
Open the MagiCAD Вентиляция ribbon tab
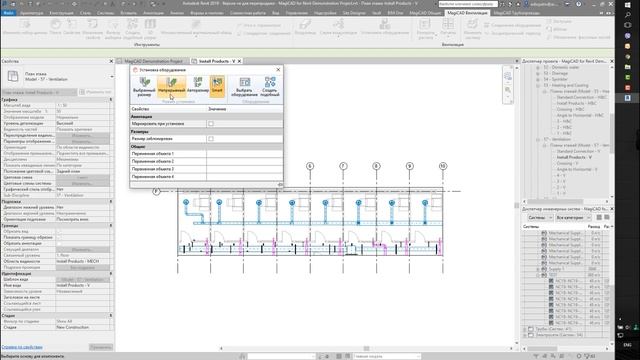[467, 13]
